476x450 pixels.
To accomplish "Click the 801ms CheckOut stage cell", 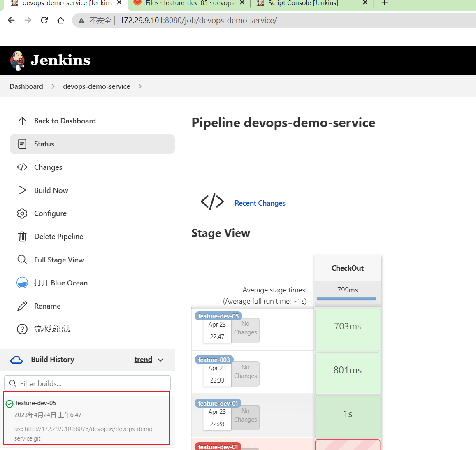I will click(348, 373).
